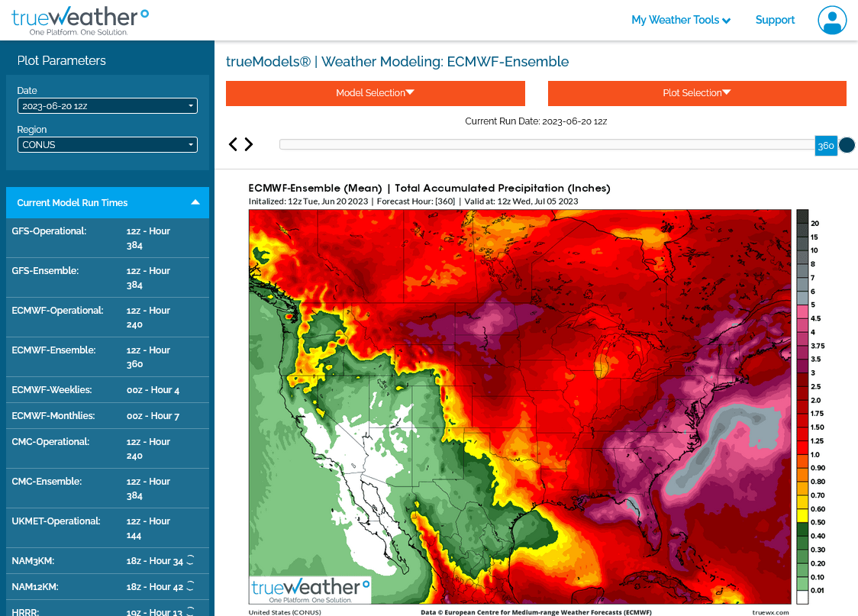This screenshot has width=858, height=616.
Task: Click the NAM3KM loading spinner icon
Action: [x=190, y=560]
